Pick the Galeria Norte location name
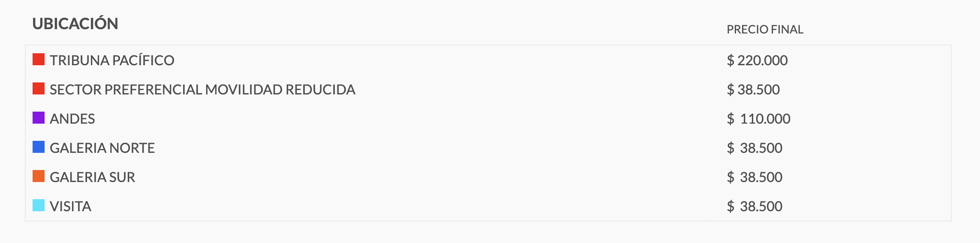The image size is (980, 243). (x=102, y=148)
